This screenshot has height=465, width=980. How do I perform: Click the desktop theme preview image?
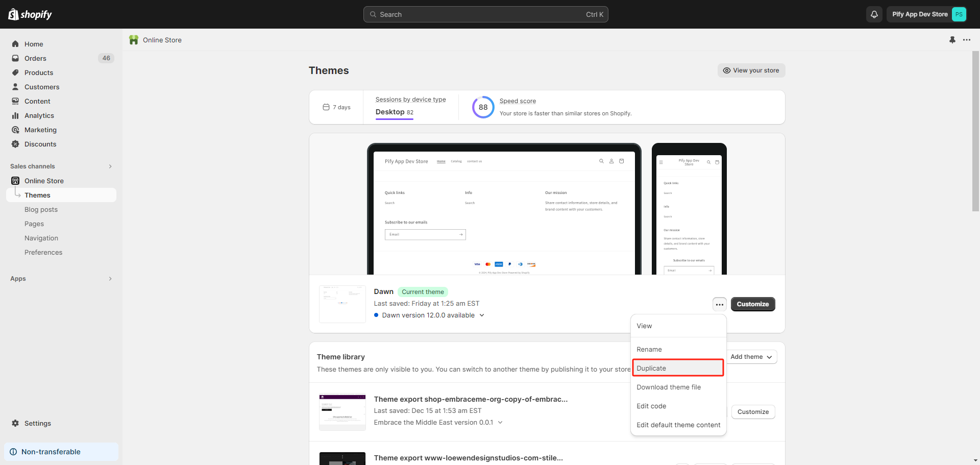pyautogui.click(x=504, y=209)
